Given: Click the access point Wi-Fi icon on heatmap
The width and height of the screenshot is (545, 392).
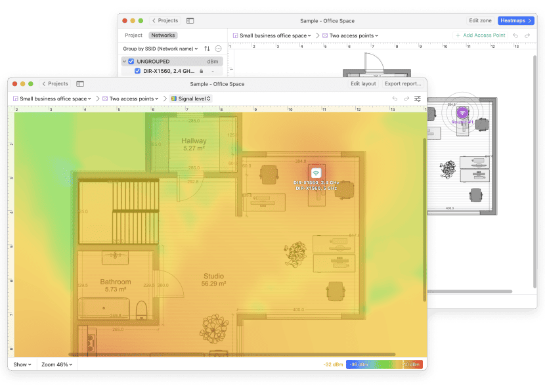Looking at the screenshot, I should point(316,173).
